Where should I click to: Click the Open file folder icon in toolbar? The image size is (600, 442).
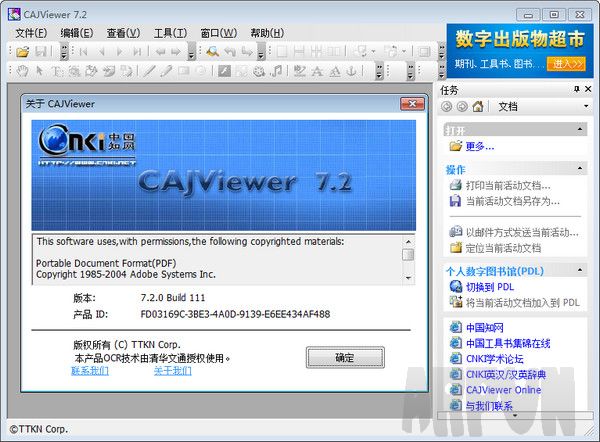(x=23, y=51)
